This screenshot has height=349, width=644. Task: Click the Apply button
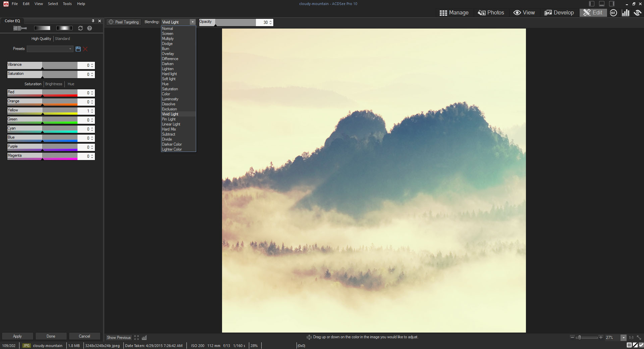tap(17, 336)
